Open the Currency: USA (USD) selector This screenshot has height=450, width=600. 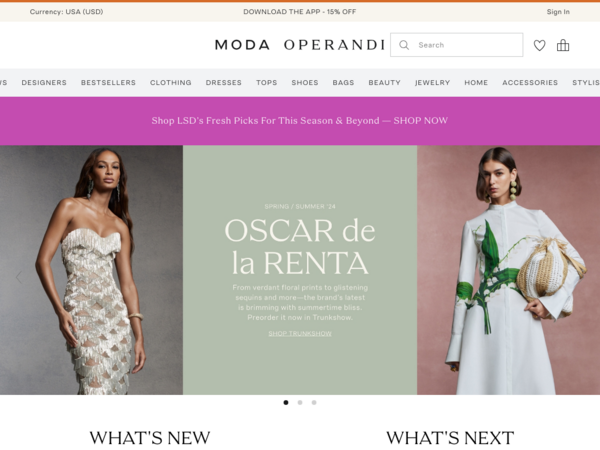[66, 12]
